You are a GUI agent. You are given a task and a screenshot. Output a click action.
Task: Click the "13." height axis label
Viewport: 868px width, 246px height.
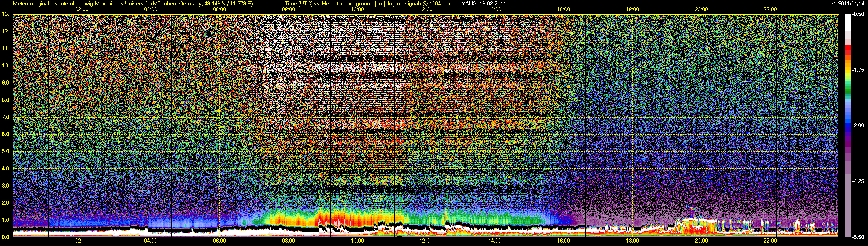5,14
